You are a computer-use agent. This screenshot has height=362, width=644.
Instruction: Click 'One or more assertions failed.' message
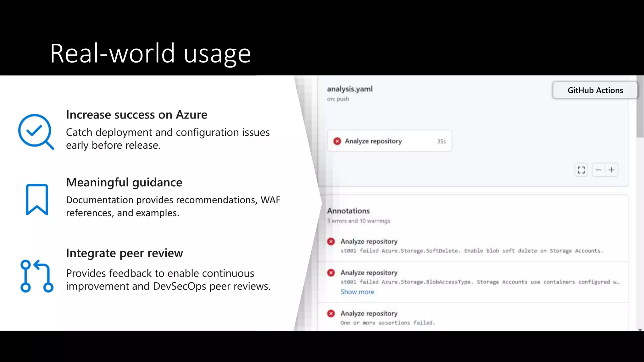tap(388, 323)
